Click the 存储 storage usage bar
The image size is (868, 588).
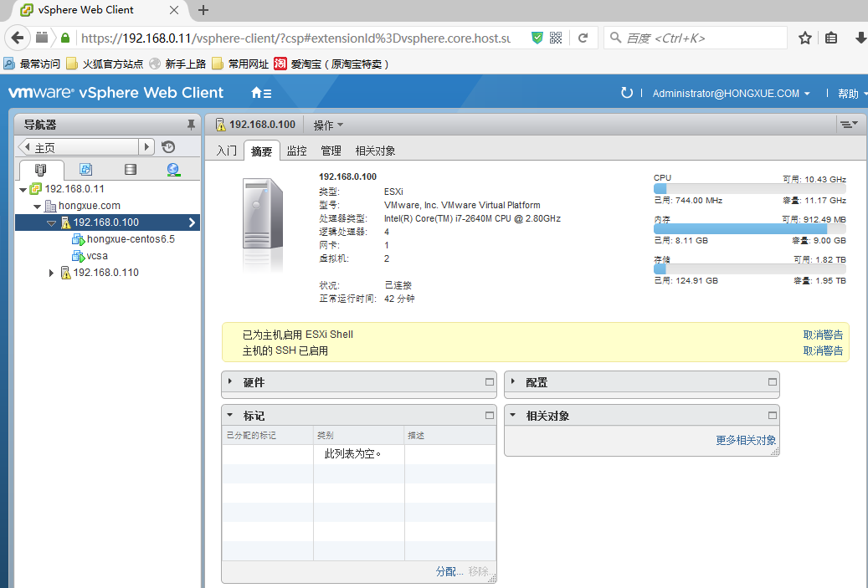749,268
